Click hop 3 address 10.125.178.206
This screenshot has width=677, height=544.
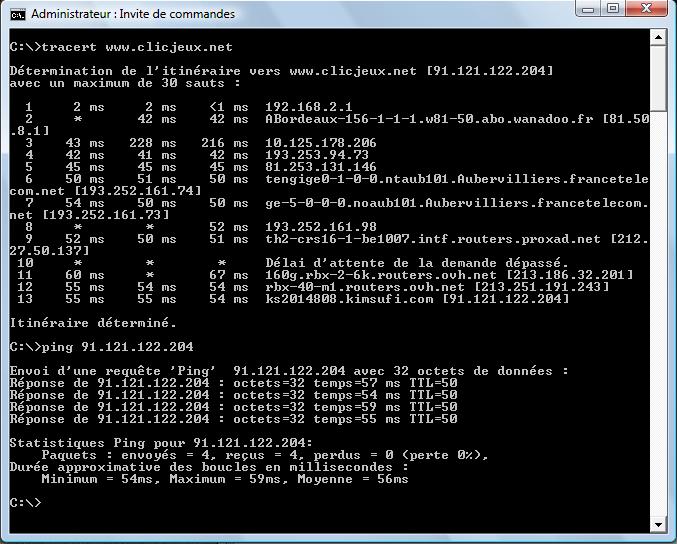click(x=320, y=143)
